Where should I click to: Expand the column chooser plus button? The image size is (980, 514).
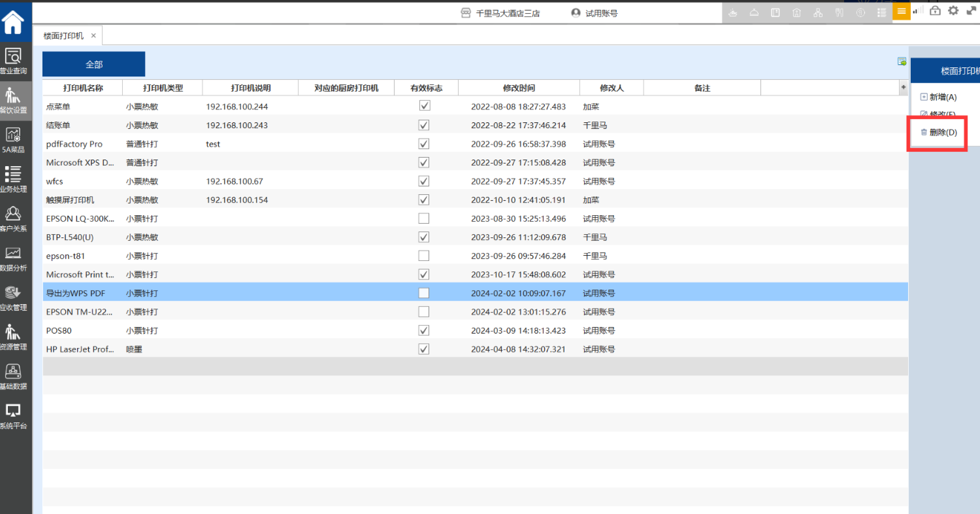click(x=904, y=87)
